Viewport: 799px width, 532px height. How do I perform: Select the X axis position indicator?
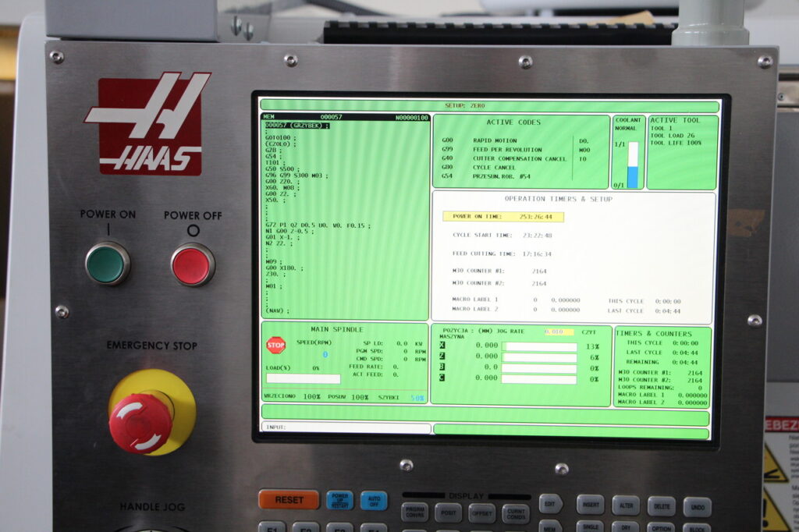coord(442,346)
